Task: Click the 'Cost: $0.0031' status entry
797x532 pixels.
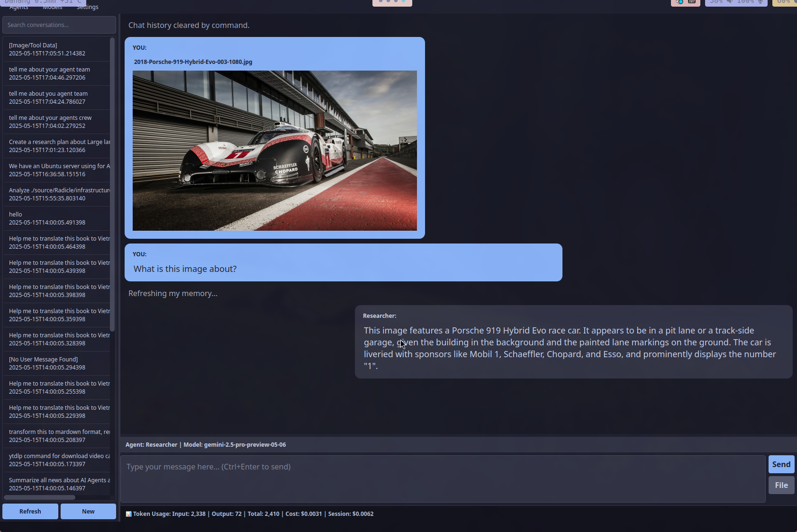Action: click(x=304, y=514)
